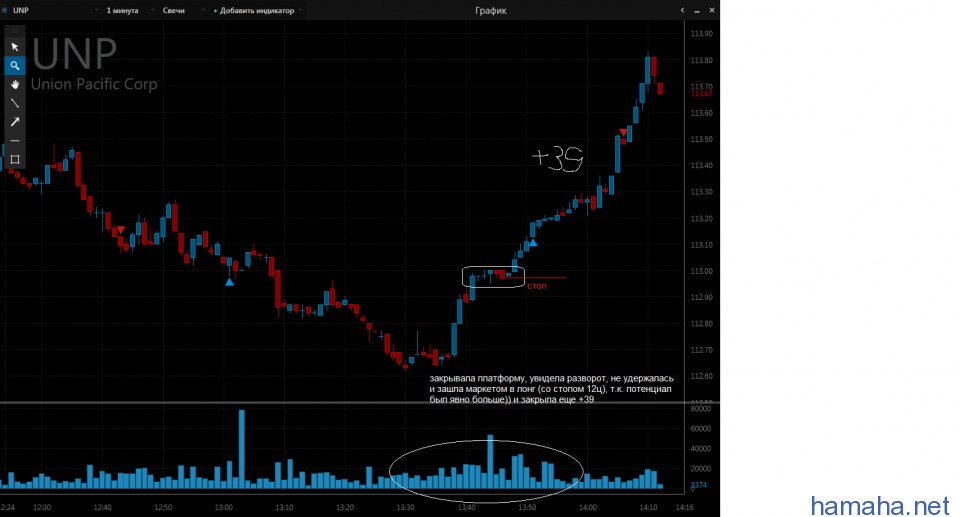Click the back chevron in title bar

(x=682, y=10)
